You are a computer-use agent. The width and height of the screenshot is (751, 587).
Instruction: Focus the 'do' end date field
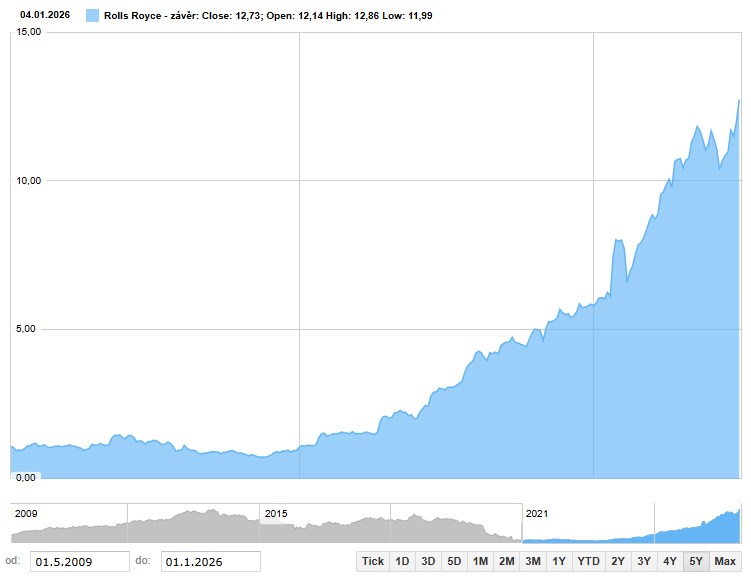[x=210, y=561]
